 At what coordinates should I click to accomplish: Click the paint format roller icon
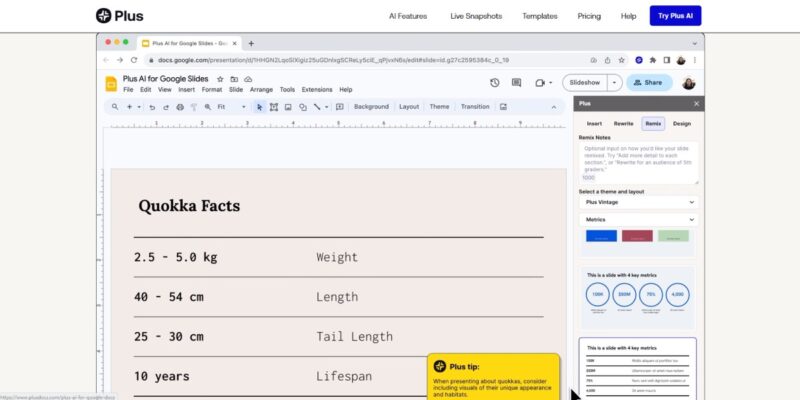coord(194,107)
